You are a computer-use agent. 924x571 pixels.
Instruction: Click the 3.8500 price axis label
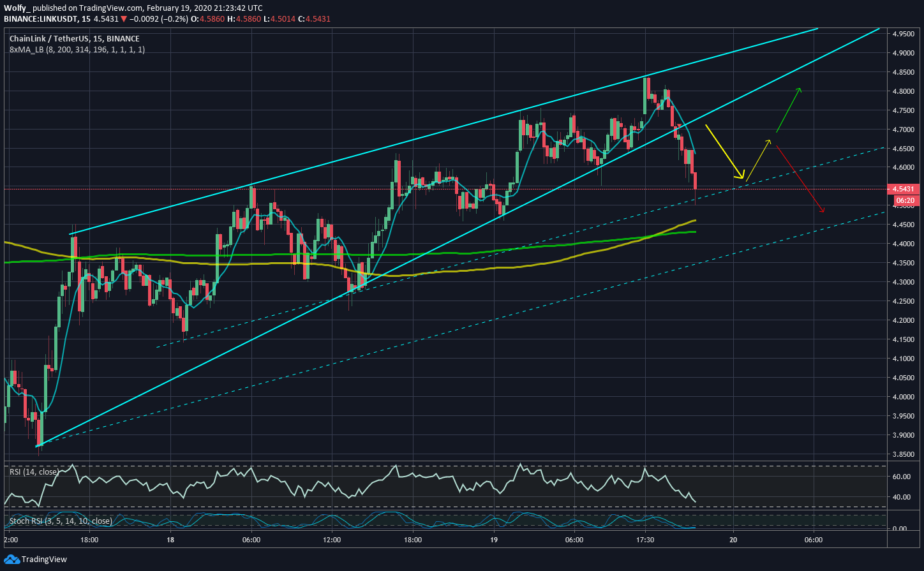[905, 455]
